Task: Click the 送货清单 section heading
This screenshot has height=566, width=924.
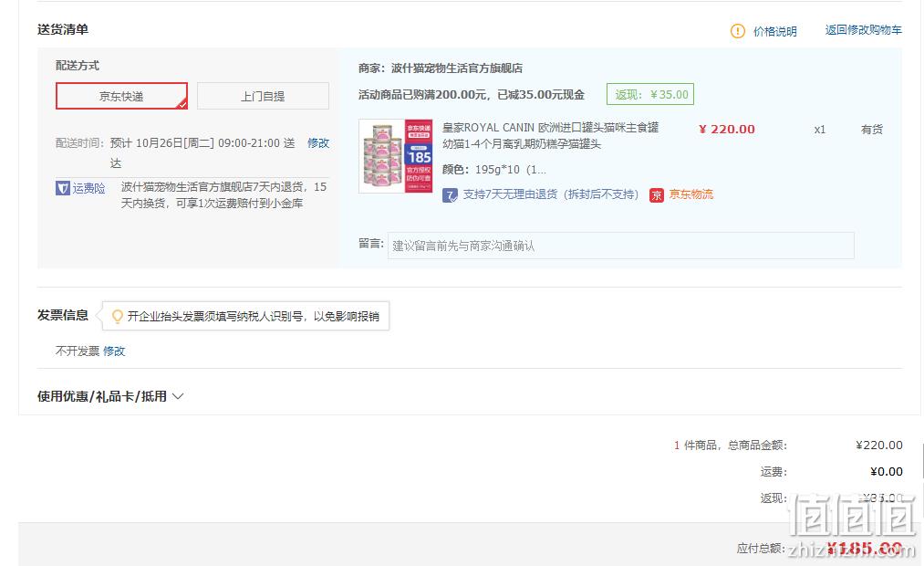Action: (62, 29)
